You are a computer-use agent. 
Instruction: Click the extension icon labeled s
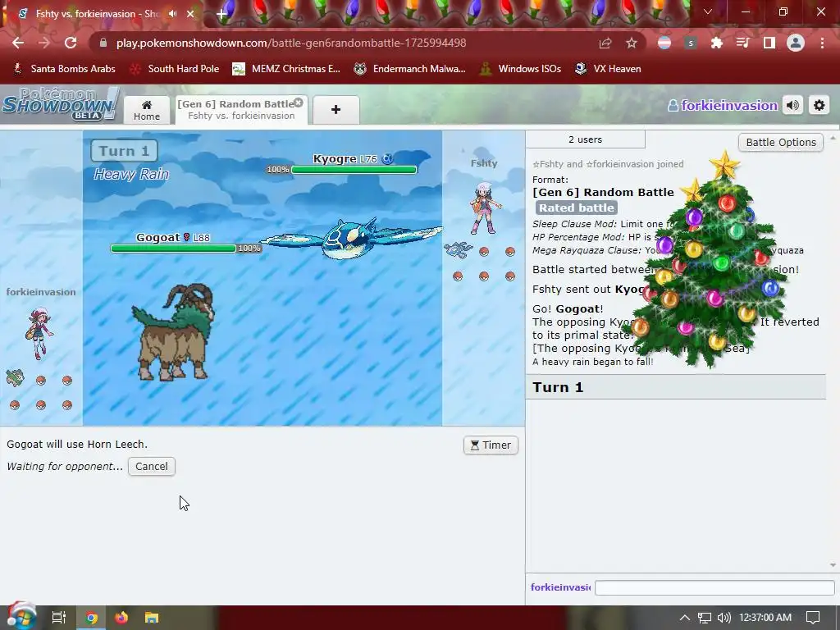point(691,43)
